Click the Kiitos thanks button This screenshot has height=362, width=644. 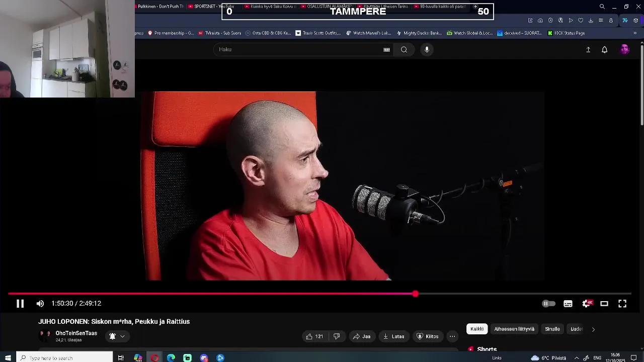pos(428,336)
